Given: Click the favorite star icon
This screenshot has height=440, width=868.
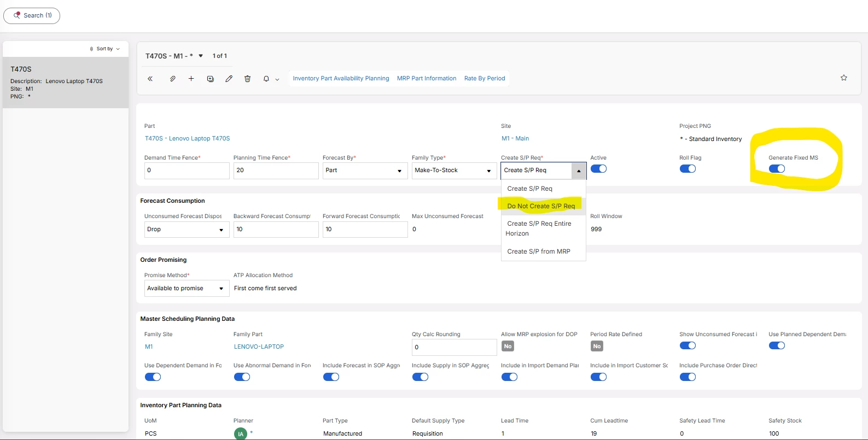Looking at the screenshot, I should [843, 78].
